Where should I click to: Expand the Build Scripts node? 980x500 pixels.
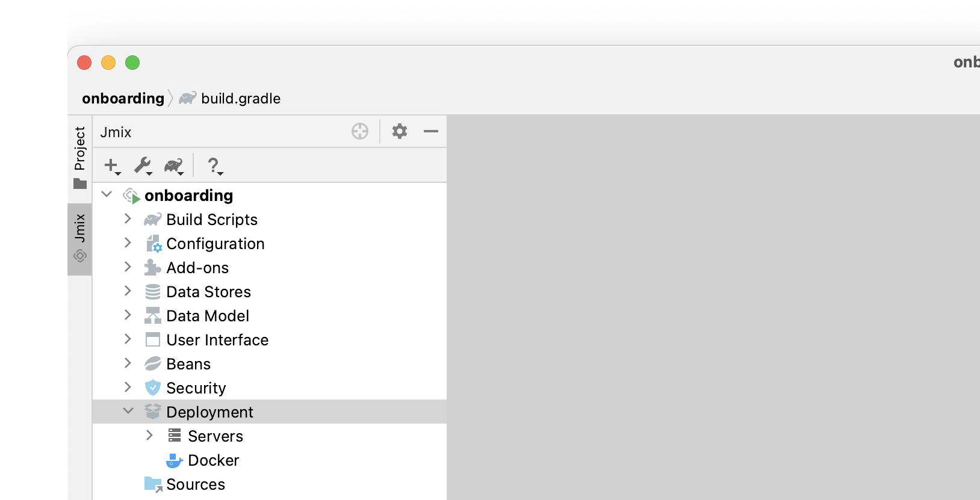coord(128,218)
